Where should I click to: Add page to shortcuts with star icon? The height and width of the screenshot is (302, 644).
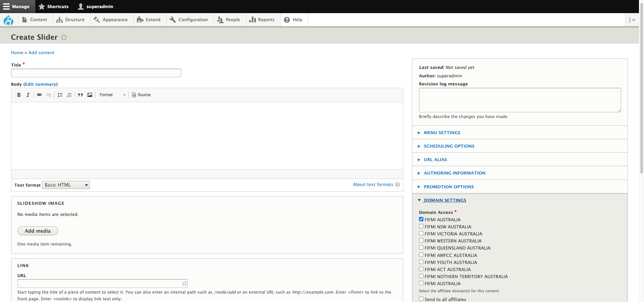[64, 37]
